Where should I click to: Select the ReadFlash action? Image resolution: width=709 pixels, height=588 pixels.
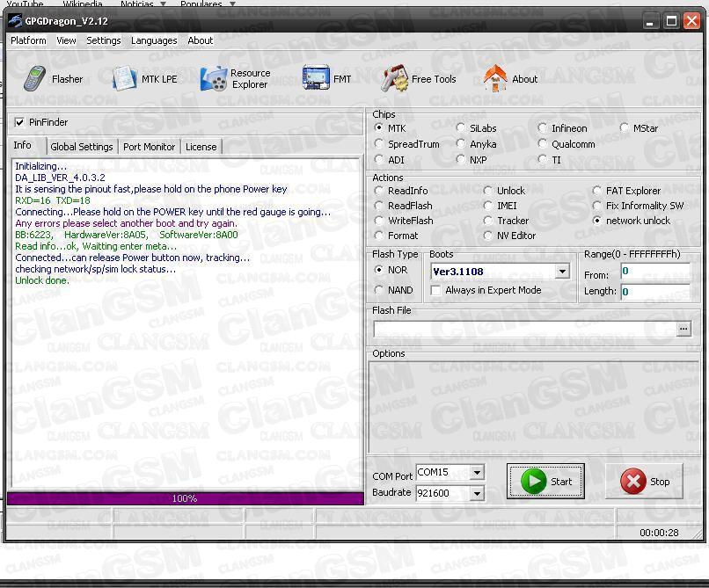pos(379,206)
